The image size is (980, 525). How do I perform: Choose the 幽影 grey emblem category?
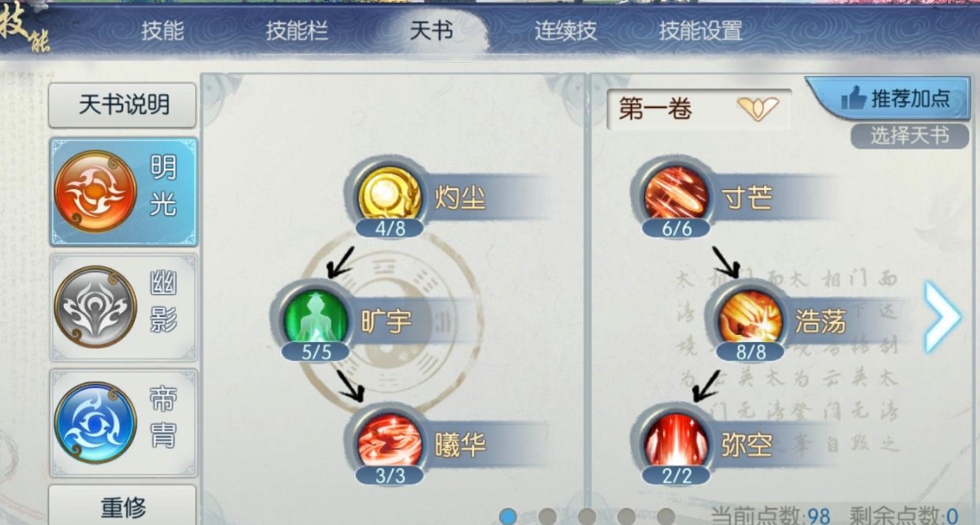point(123,307)
